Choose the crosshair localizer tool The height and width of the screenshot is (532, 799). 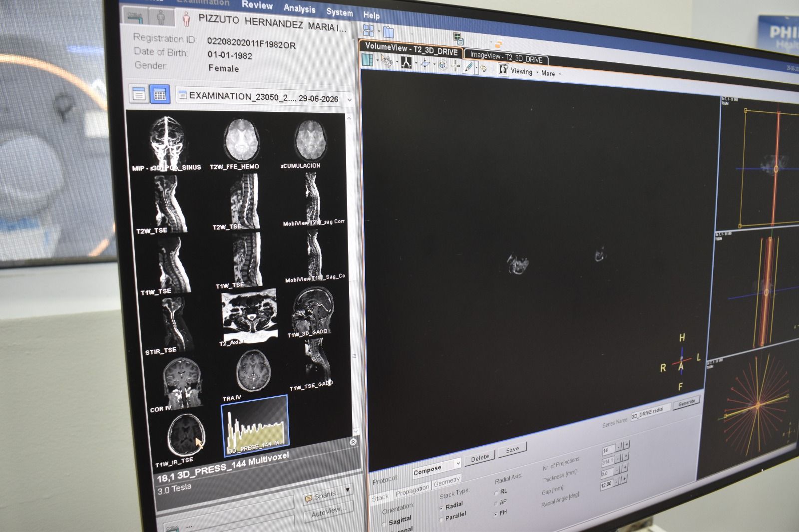[455, 65]
